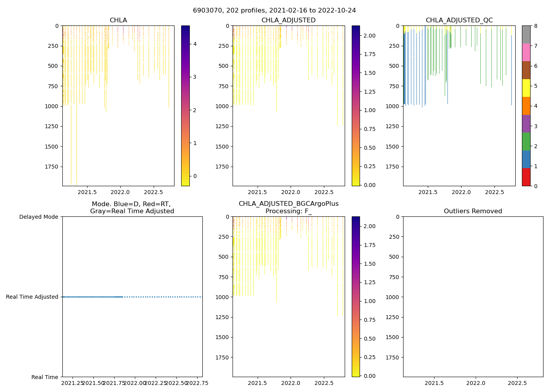
Task: Select the CHLA_ADJUSTED_QC plot title
Action: click(x=459, y=20)
